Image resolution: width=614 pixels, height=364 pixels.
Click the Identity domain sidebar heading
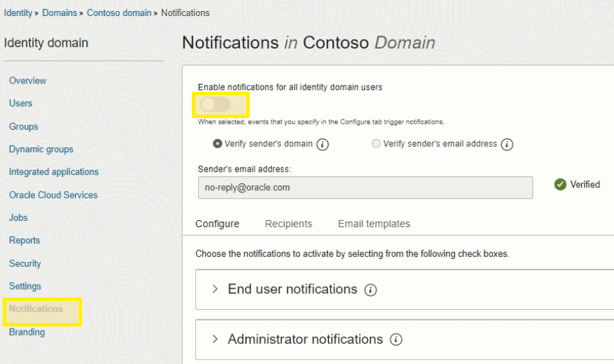(x=46, y=42)
